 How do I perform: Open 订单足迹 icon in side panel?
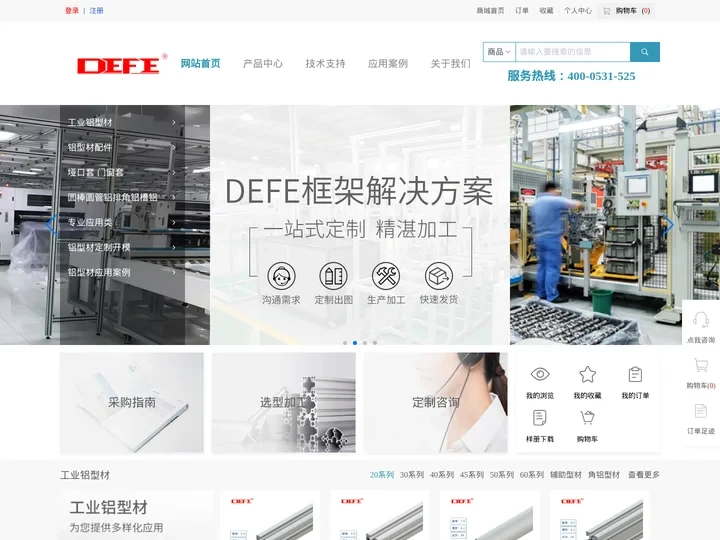click(701, 411)
